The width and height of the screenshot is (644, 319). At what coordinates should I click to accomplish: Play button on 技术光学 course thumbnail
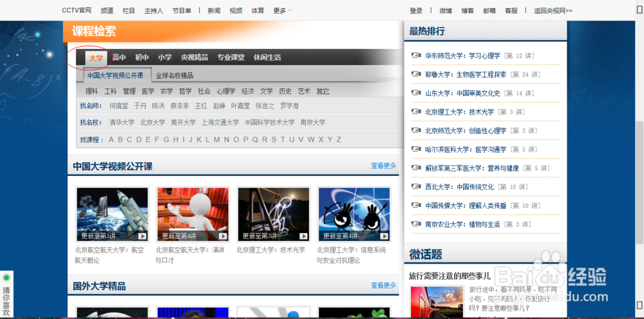pos(303,236)
